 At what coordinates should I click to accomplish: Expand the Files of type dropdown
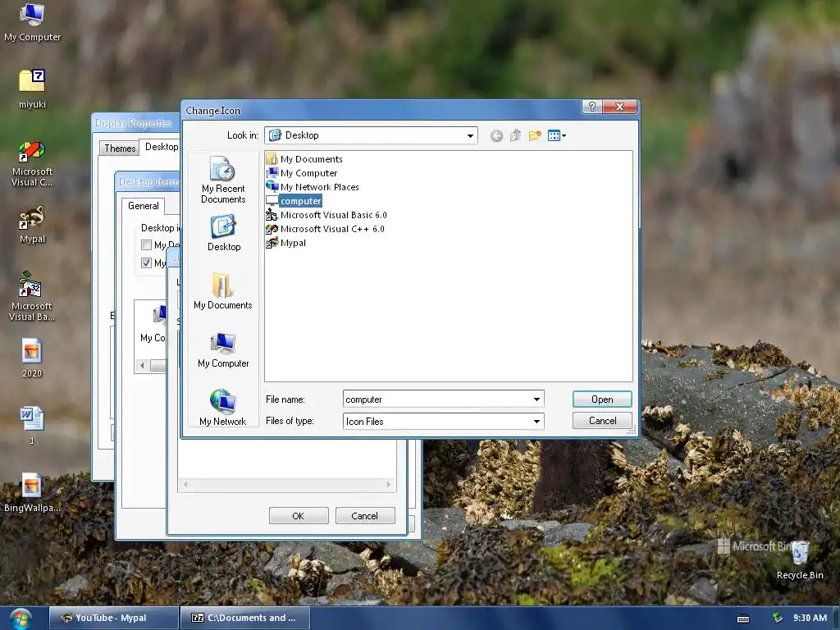pyautogui.click(x=536, y=422)
